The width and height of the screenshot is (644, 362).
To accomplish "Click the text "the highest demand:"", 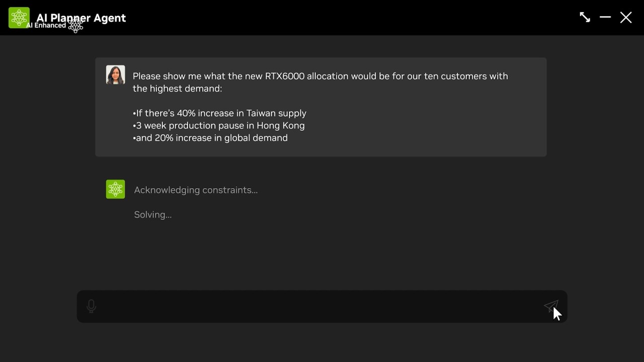I will 177,88.
